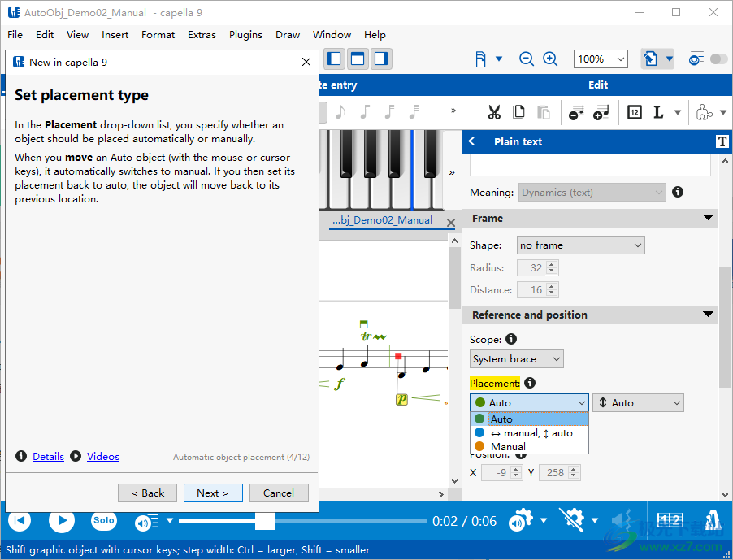Image resolution: width=733 pixels, height=560 pixels.
Task: Click the plugin puzzle piece icon
Action: pos(705,113)
